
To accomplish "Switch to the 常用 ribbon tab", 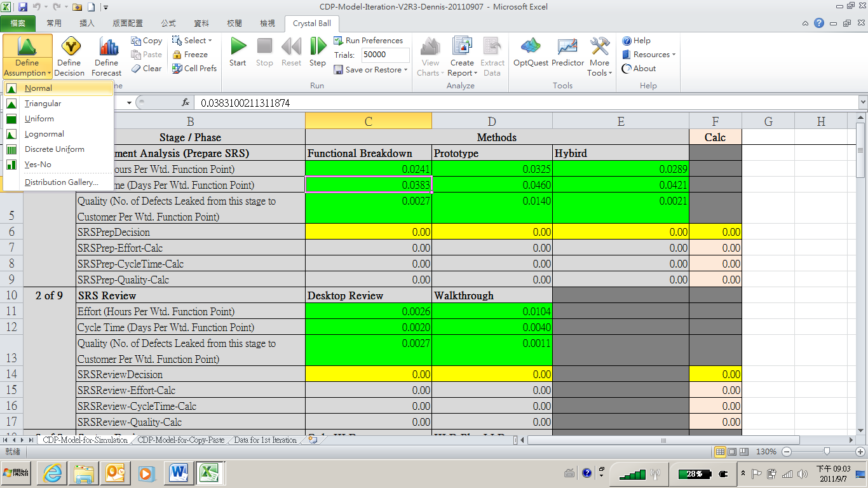I will (54, 24).
